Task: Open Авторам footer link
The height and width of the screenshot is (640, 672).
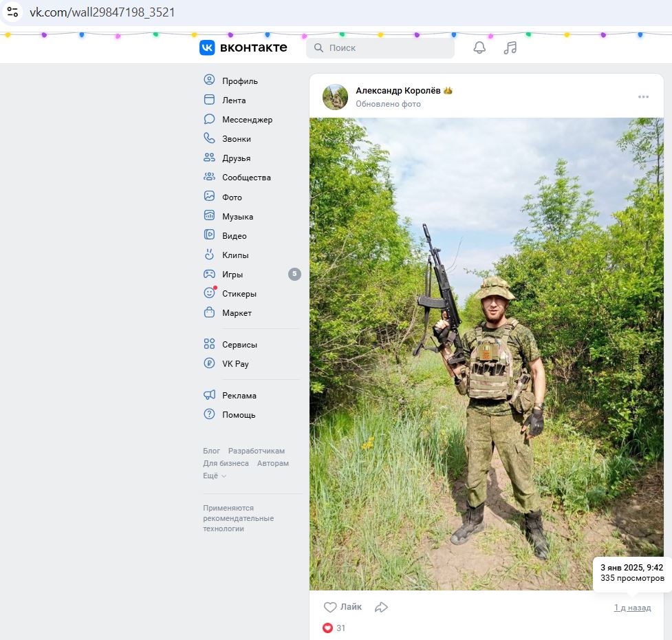Action: point(273,463)
